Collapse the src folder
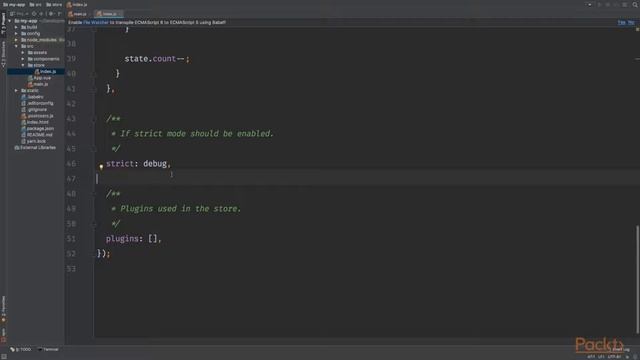 point(16,46)
